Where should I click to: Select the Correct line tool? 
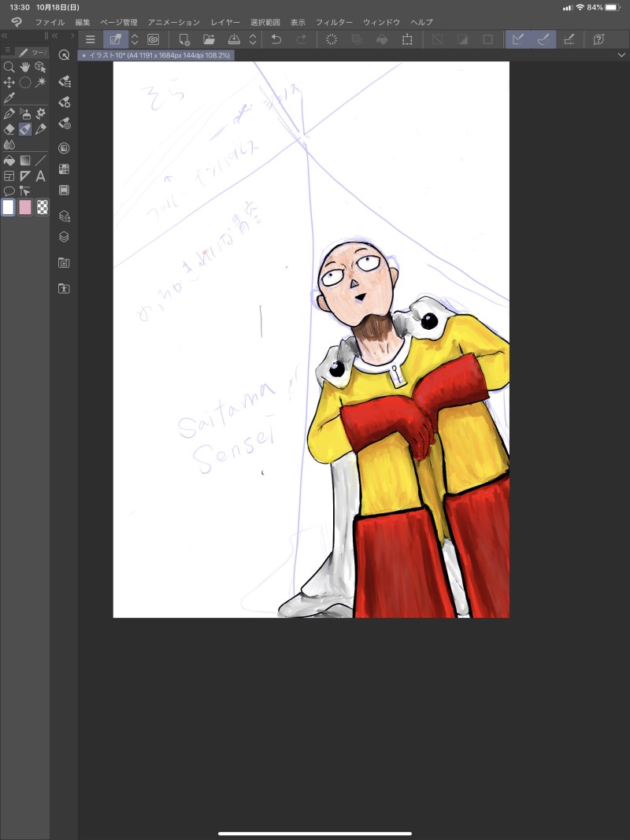[x=24, y=191]
